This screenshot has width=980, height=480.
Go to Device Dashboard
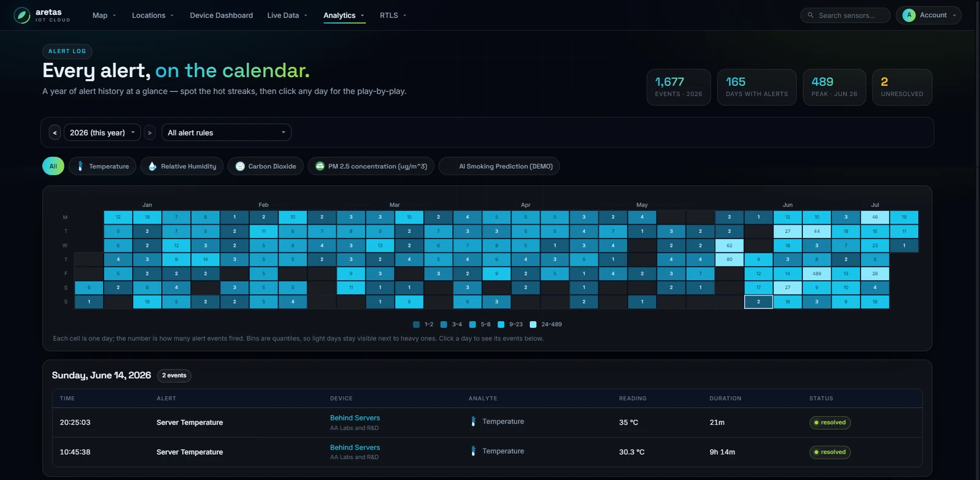[221, 15]
